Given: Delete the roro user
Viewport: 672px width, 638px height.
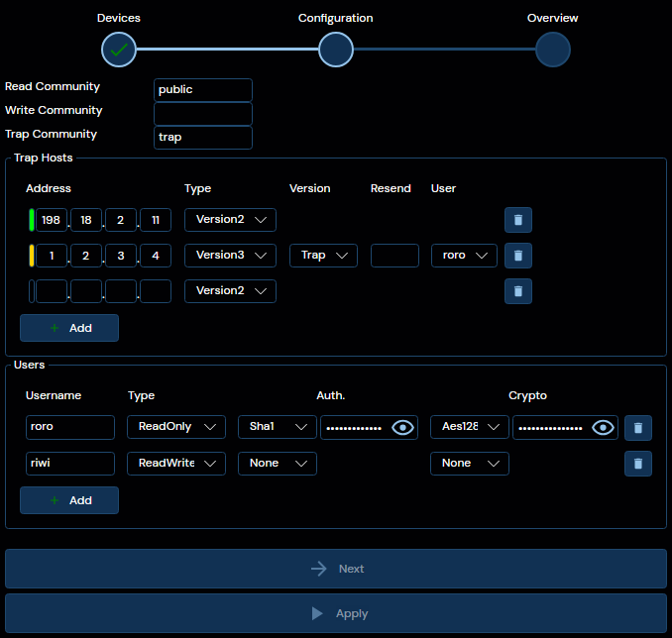Looking at the screenshot, I should 638,428.
